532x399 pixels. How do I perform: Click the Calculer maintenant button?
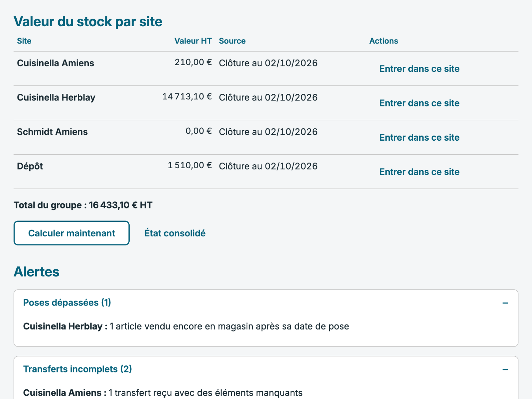pos(71,233)
